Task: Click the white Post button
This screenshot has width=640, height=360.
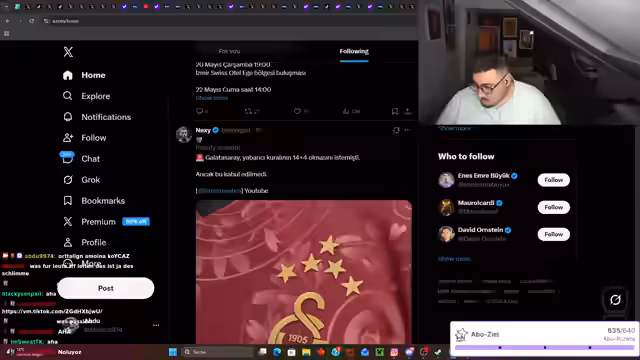Action: point(106,288)
